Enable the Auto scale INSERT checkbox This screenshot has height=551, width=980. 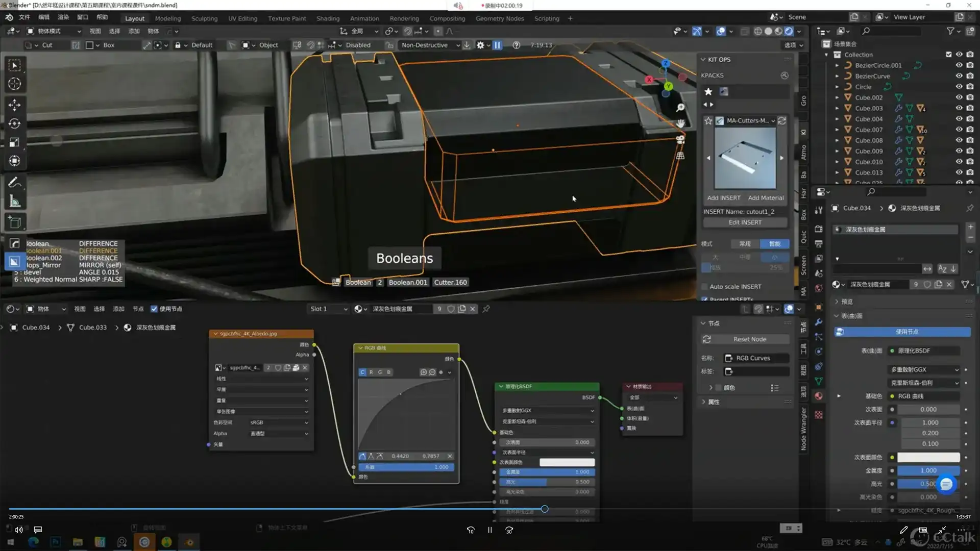click(x=705, y=287)
